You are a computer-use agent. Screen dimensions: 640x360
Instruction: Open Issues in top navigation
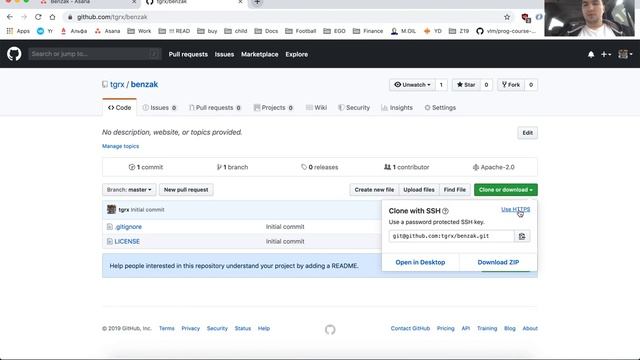(x=224, y=54)
